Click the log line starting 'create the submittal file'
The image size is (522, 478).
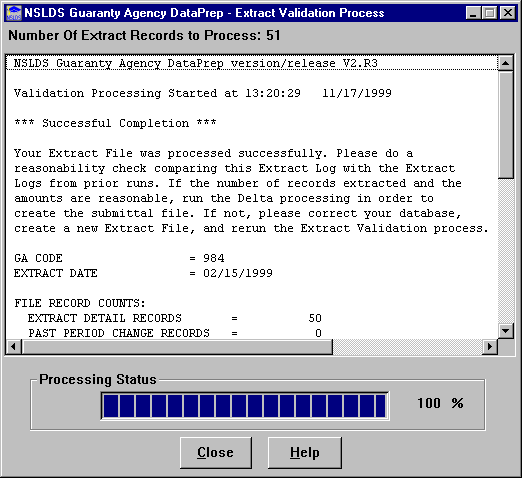[x=238, y=213]
